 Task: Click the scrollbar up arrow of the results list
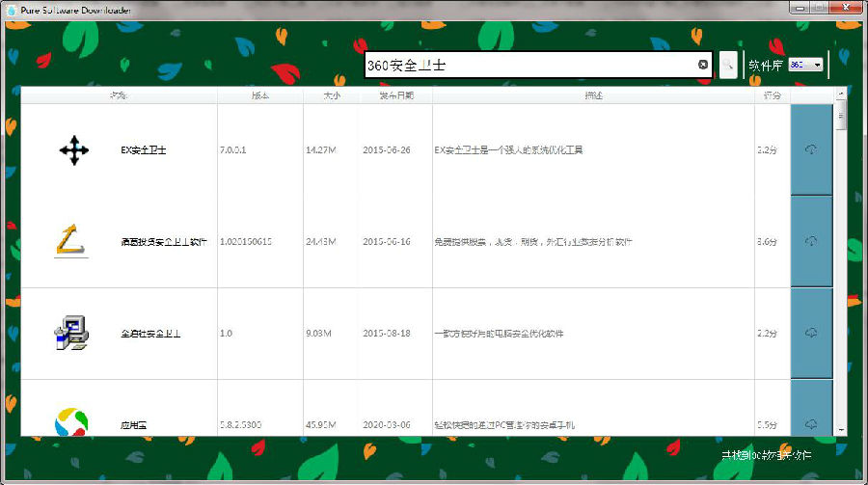tap(841, 94)
